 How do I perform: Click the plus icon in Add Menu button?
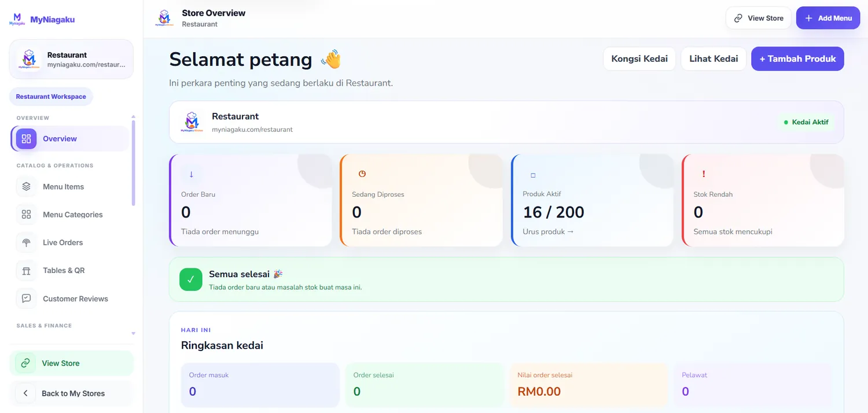(809, 18)
